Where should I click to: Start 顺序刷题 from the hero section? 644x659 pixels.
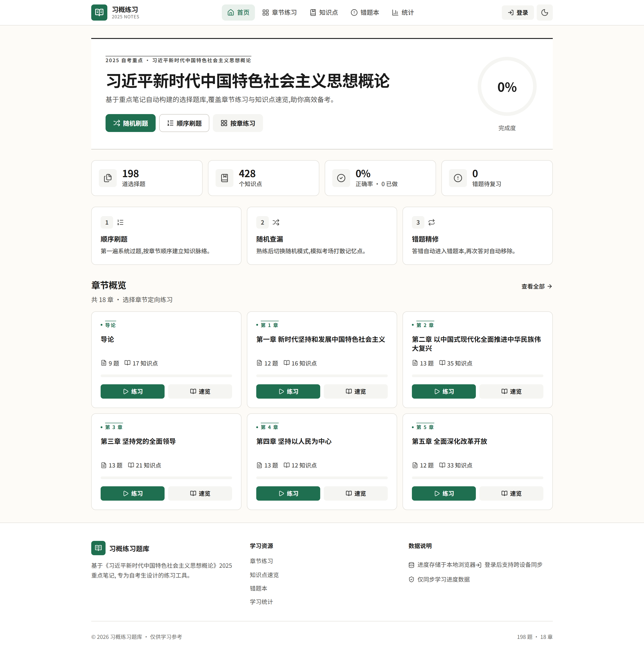click(x=184, y=123)
